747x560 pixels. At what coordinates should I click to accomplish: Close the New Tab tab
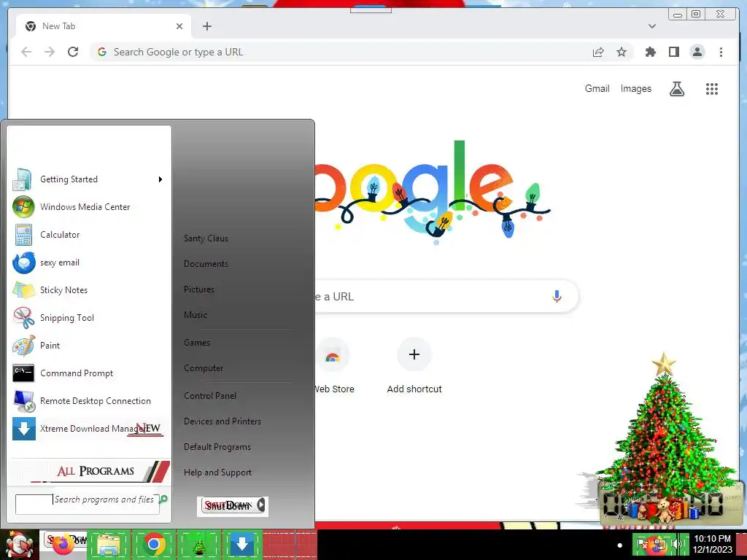(179, 26)
